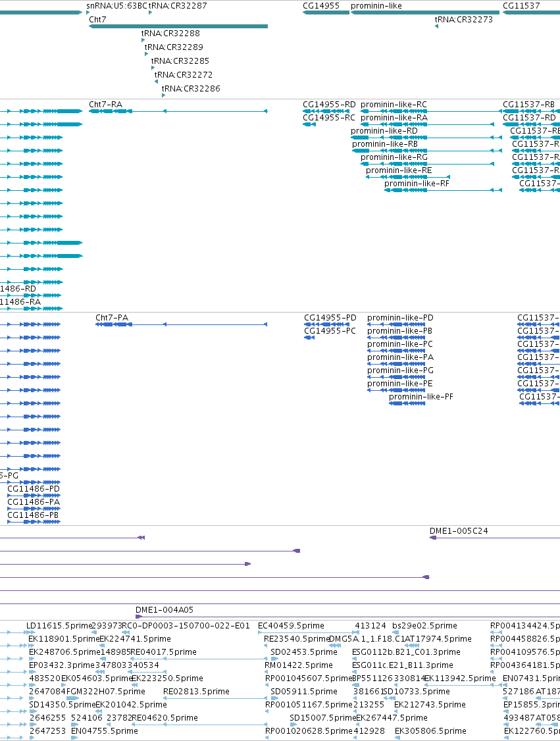Screen dimensions: 560x741
Task: Select the prominin-like-PF protein
Action: (420, 396)
